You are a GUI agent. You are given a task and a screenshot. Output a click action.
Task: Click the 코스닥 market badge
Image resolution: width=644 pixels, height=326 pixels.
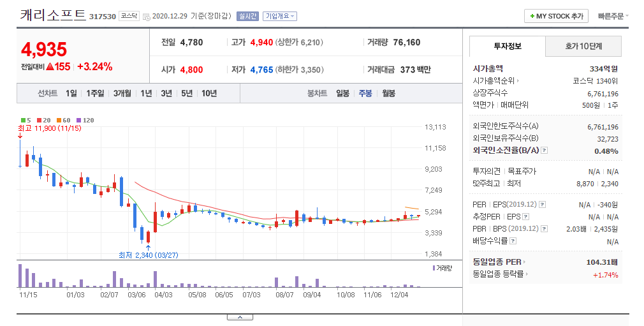(129, 16)
